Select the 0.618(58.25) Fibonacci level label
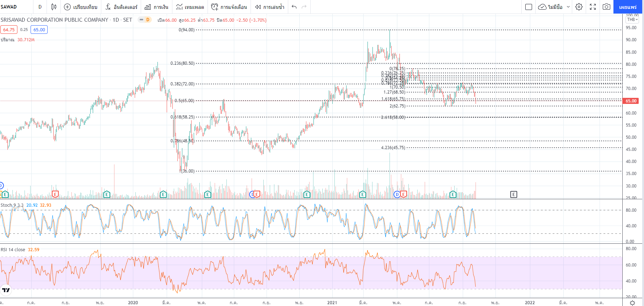 point(182,117)
